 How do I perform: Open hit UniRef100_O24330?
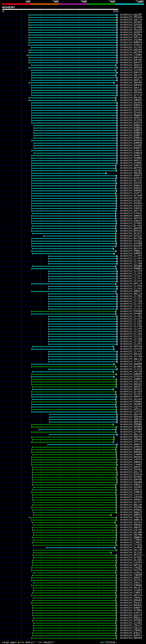[131, 236]
